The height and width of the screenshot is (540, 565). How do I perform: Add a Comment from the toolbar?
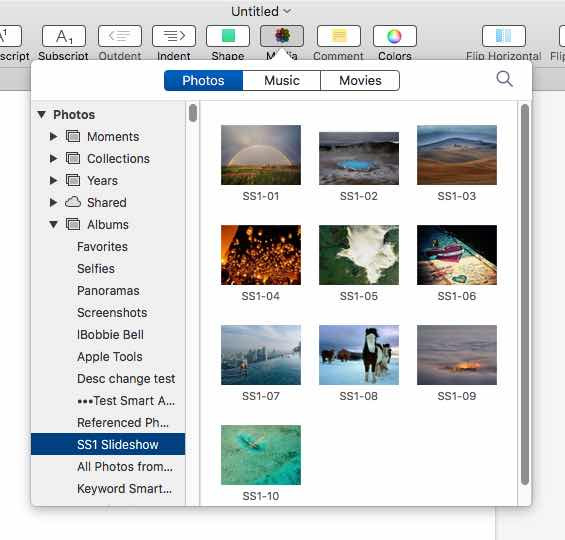[x=339, y=36]
